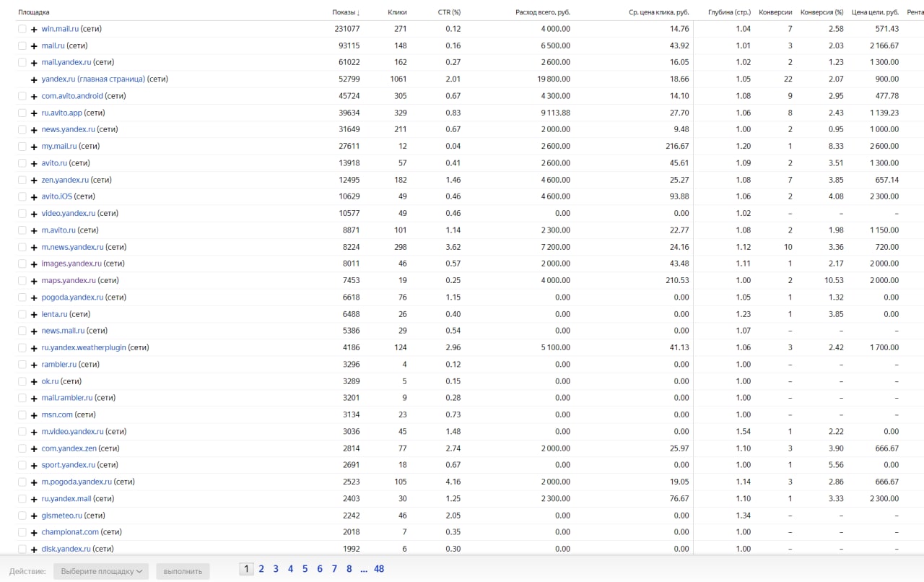Expand the ru.avito.app row plus icon
Screen dimensions: 924x582
(x=34, y=113)
